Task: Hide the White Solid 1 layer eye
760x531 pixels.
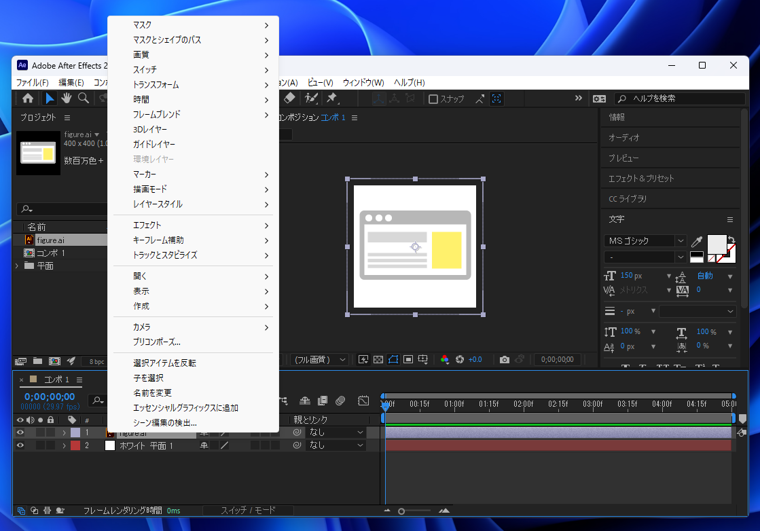Action: pos(20,446)
